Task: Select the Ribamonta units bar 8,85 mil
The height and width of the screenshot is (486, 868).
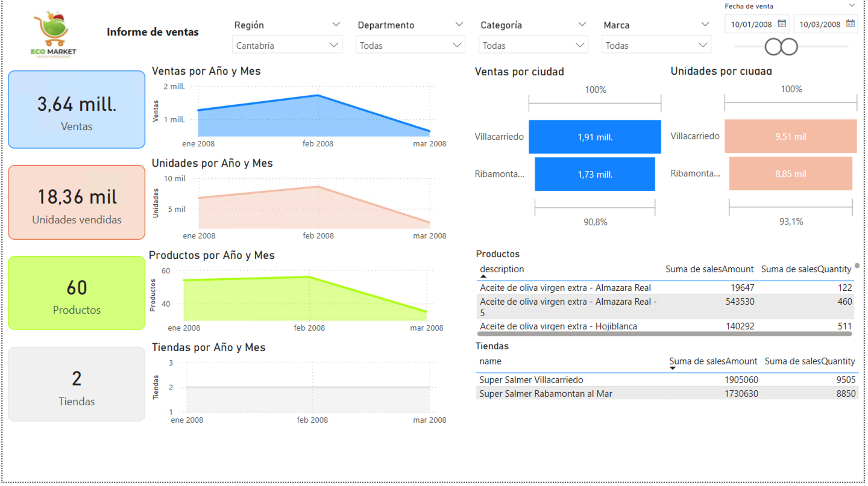Action: 791,173
